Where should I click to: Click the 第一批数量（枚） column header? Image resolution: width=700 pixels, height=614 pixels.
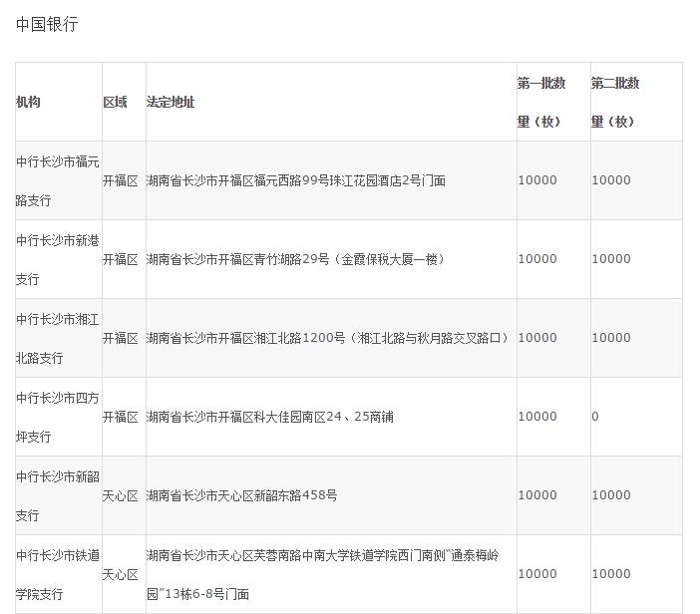coord(541,103)
